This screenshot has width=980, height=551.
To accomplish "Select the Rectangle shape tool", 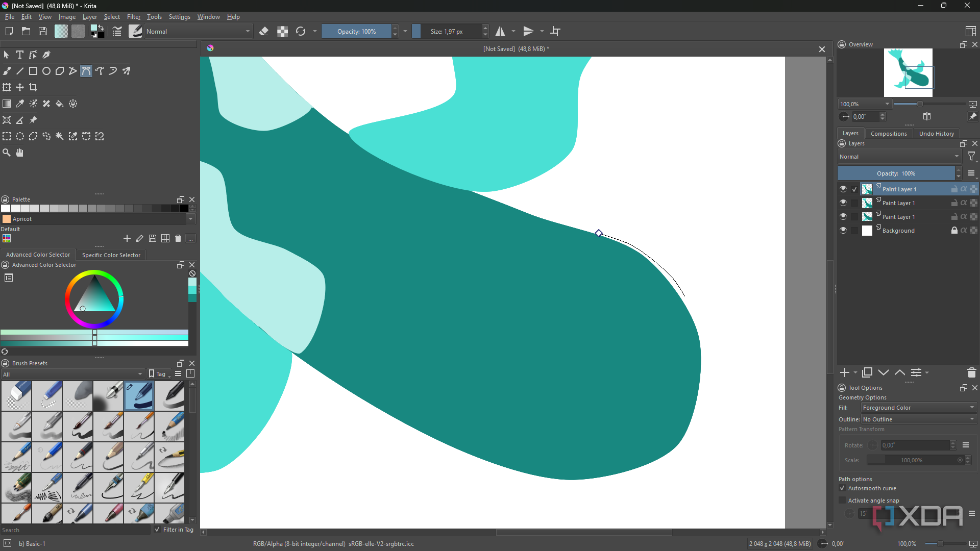I will coord(33,71).
